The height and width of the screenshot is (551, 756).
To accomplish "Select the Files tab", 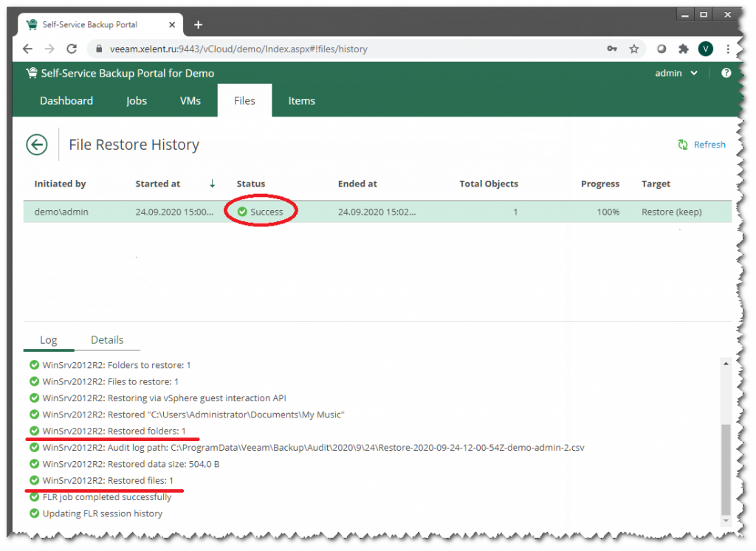I will tap(244, 100).
